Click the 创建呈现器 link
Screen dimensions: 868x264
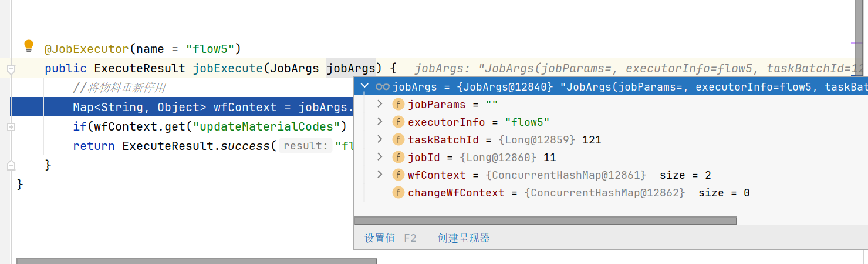point(464,238)
